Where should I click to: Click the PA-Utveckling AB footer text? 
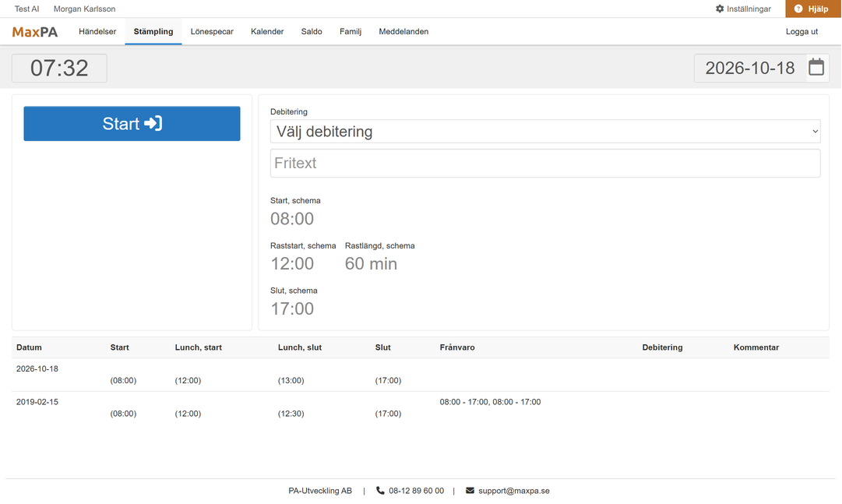pyautogui.click(x=320, y=491)
